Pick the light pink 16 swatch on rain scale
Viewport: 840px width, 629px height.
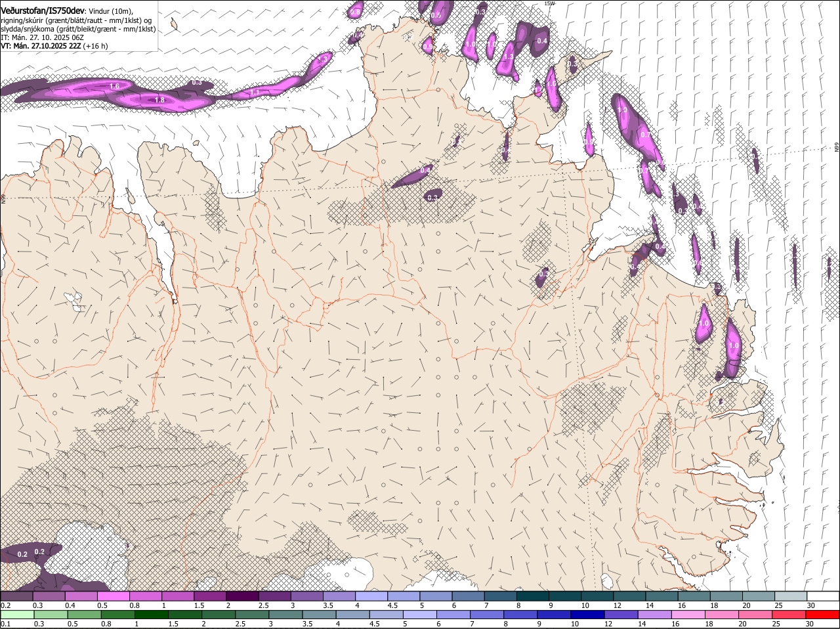click(688, 615)
